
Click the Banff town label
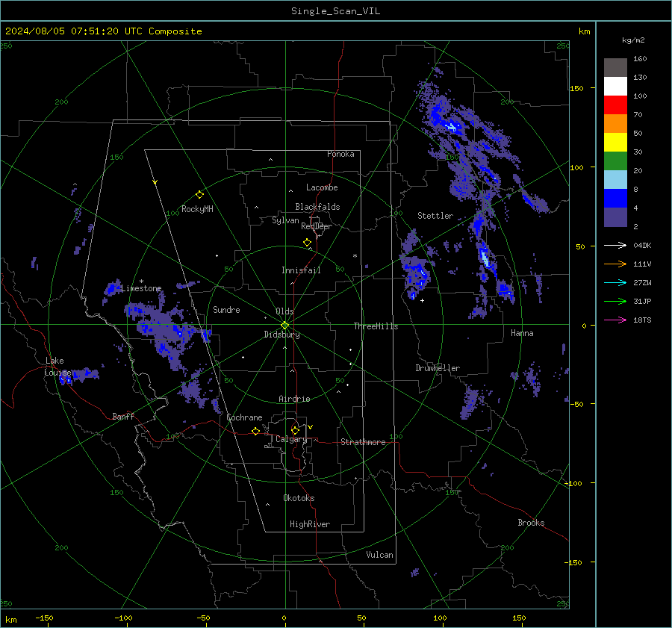tap(123, 417)
